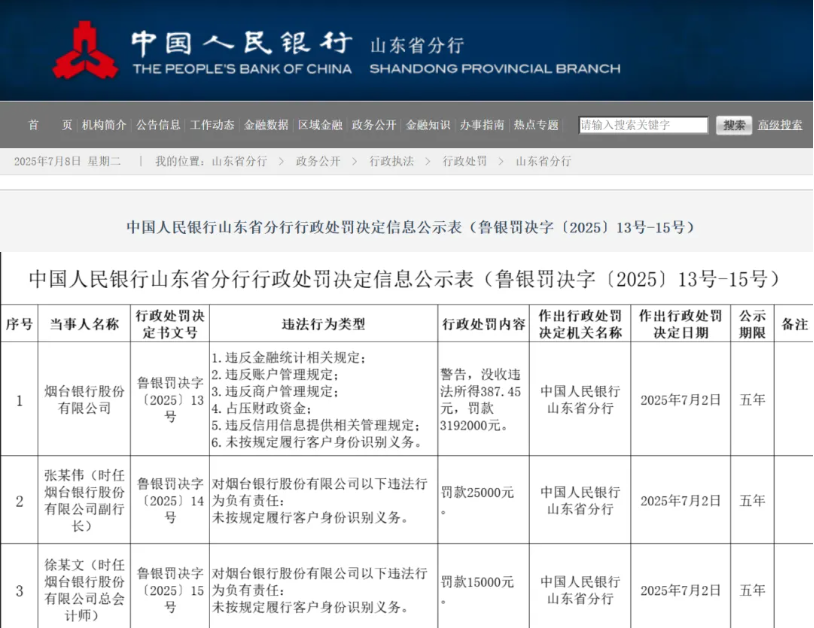Click the 搜索 search button
Viewport: 814px width, 628px height.
[x=734, y=125]
